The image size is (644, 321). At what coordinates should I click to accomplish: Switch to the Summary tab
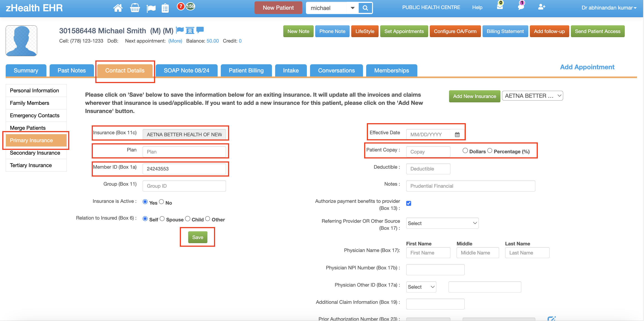point(26,70)
